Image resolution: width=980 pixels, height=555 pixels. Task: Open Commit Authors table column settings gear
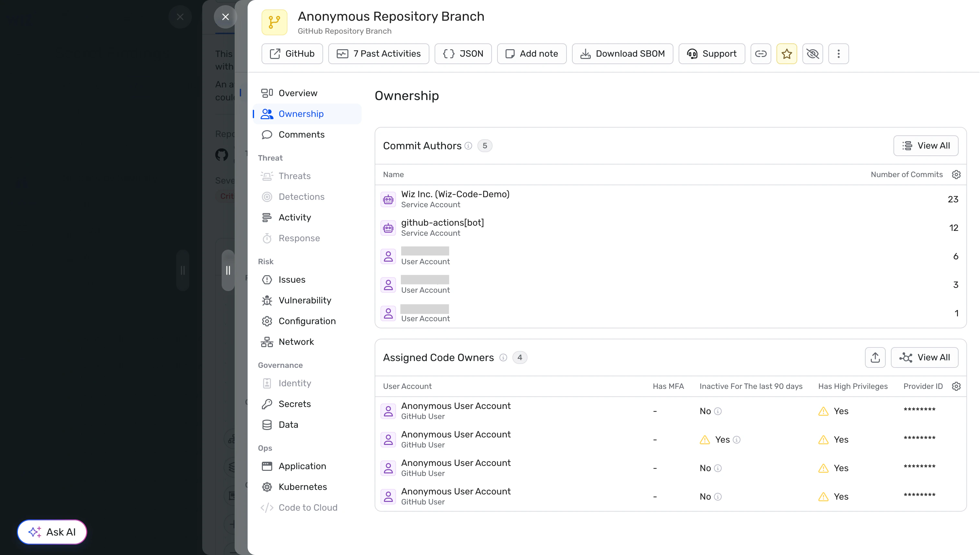pos(956,175)
